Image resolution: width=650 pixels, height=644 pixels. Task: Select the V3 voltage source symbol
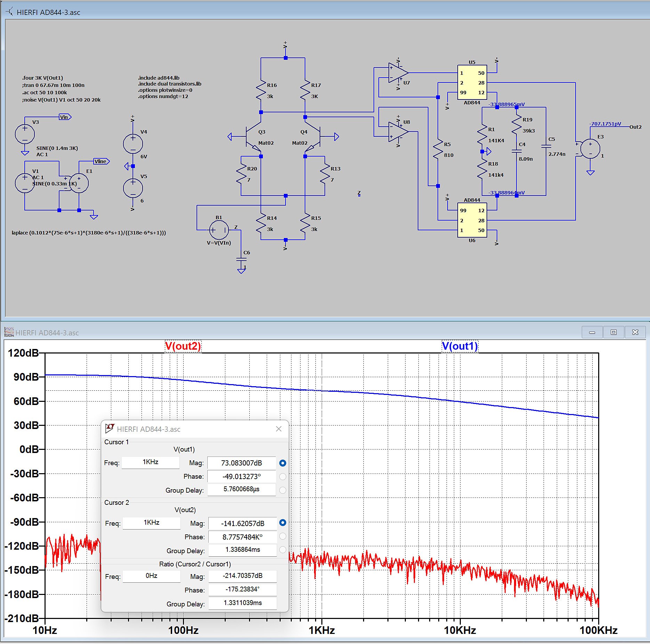pos(25,134)
